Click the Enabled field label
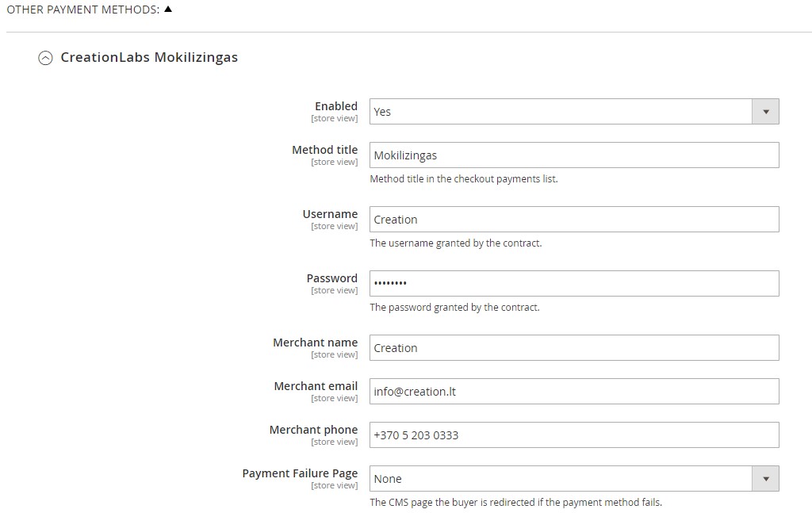This screenshot has height=513, width=812. pos(336,106)
